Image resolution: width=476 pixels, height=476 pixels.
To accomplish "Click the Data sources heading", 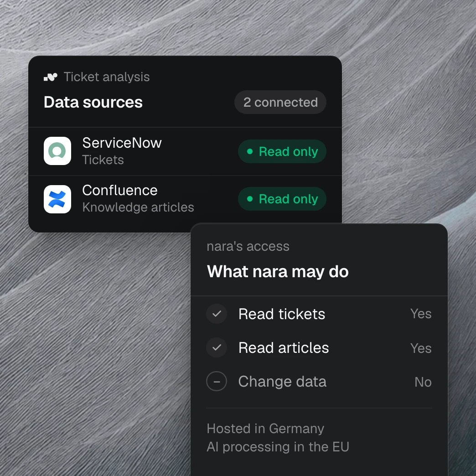I will [93, 102].
